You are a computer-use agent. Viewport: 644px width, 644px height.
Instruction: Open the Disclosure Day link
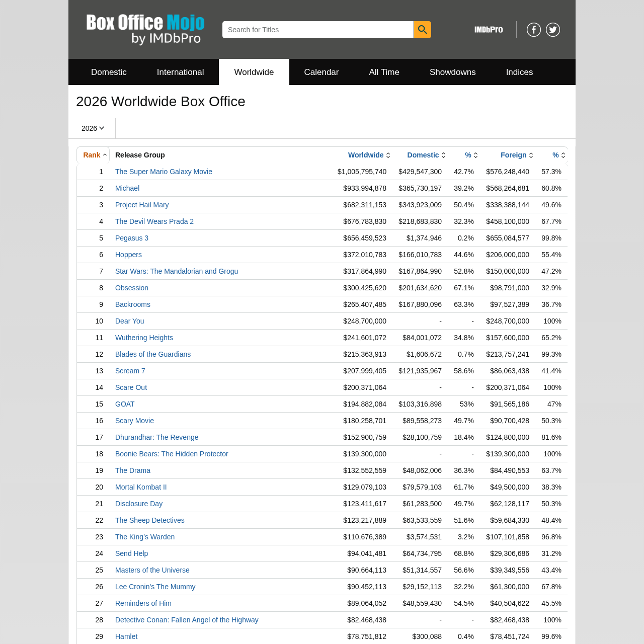[x=139, y=504]
